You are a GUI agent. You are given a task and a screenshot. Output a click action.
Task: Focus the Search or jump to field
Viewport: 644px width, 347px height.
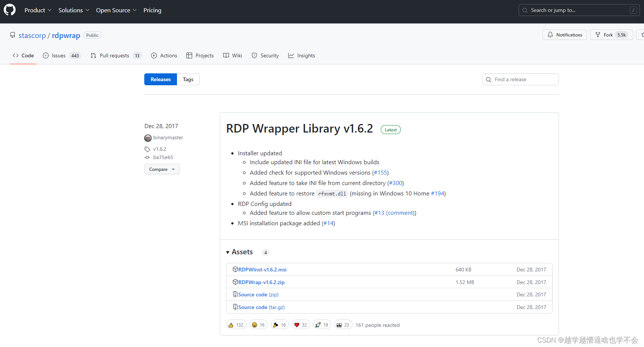coord(579,10)
